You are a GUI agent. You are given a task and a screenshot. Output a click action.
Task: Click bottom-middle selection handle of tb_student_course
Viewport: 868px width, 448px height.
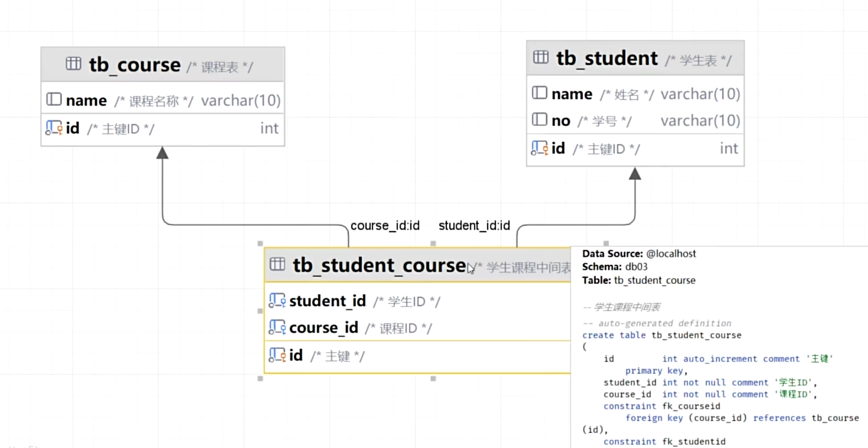click(x=433, y=379)
